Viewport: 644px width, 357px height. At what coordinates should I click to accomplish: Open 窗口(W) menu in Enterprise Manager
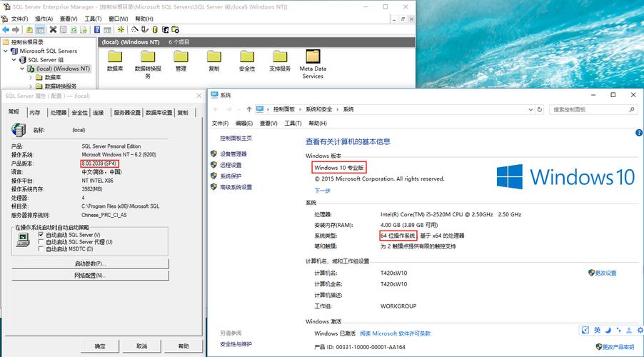119,19
